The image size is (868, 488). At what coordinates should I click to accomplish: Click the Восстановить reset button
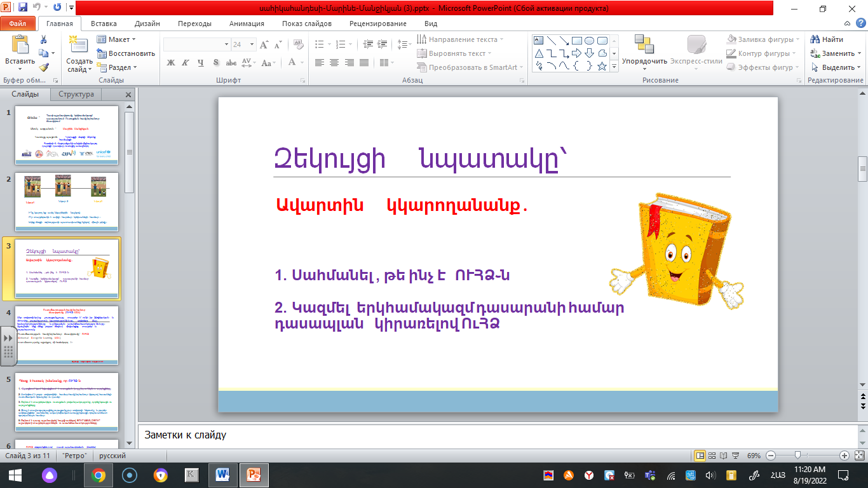coord(126,53)
